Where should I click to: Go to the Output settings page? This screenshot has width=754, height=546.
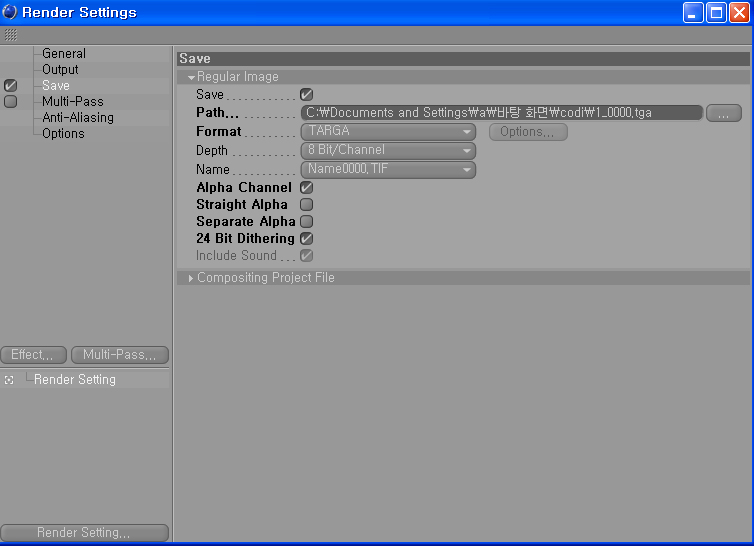[x=60, y=70]
